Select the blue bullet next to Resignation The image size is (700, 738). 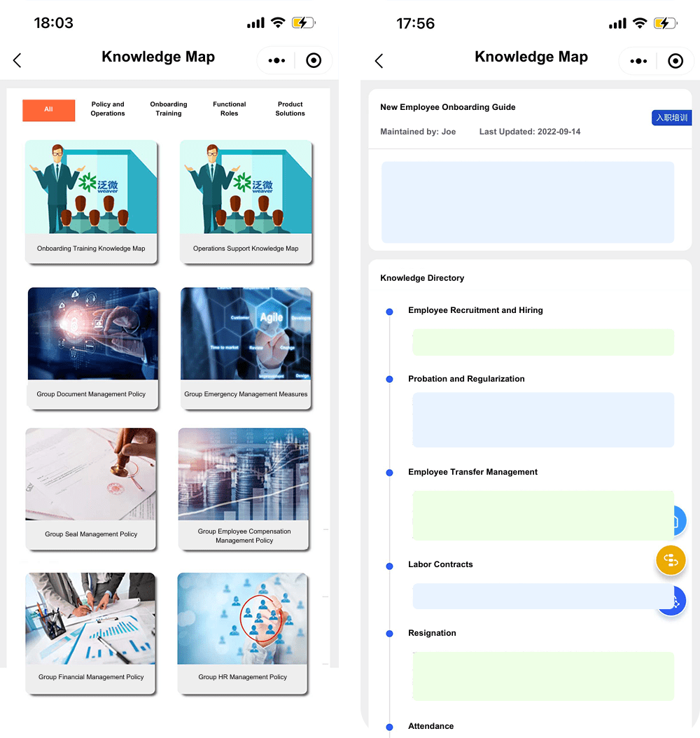[389, 634]
